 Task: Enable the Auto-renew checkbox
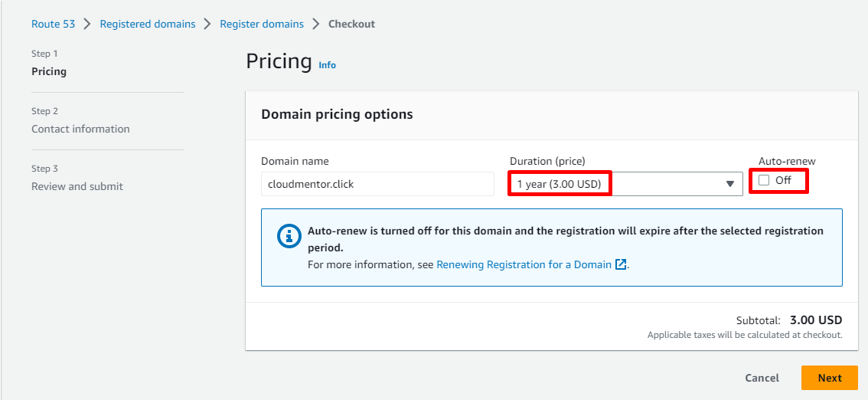click(x=764, y=180)
